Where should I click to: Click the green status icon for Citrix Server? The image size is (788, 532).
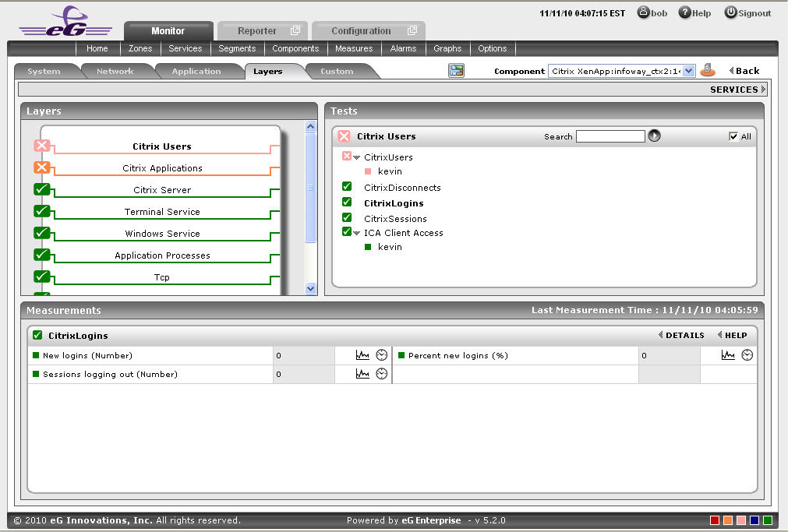[x=42, y=189]
